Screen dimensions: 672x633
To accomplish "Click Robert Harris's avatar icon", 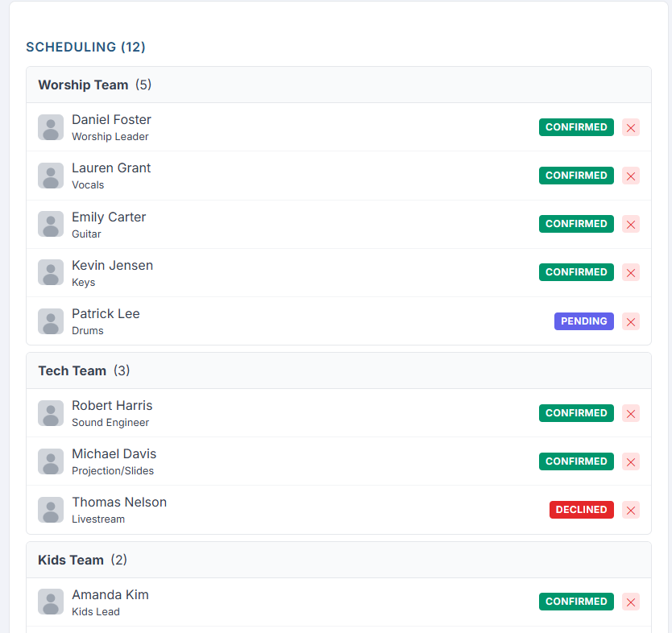I will click(x=50, y=413).
